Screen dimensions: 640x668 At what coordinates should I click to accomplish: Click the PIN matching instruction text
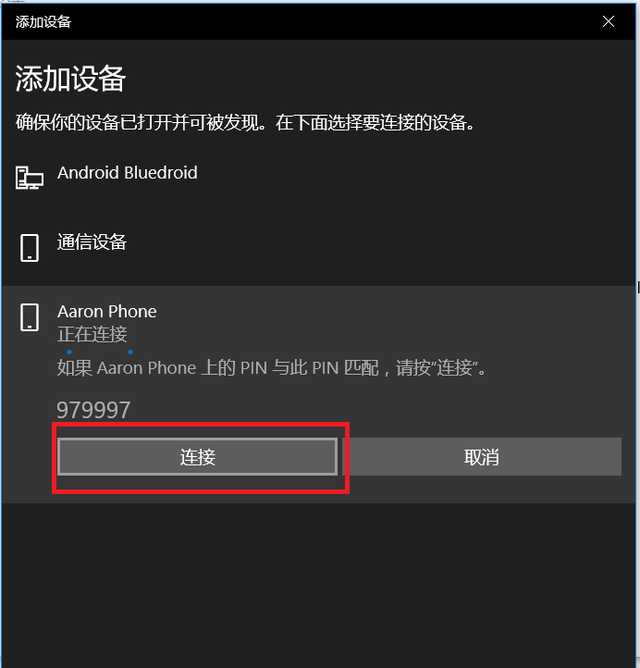271,368
